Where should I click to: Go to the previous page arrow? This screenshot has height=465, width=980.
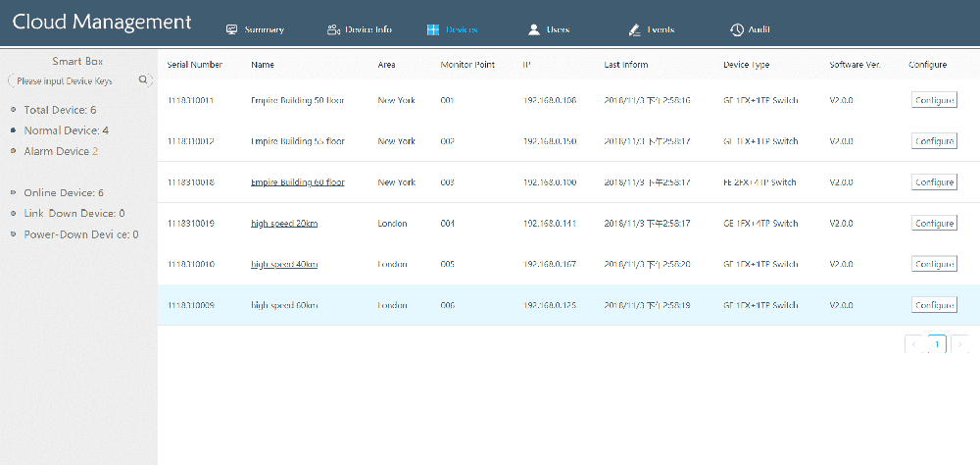(x=913, y=344)
